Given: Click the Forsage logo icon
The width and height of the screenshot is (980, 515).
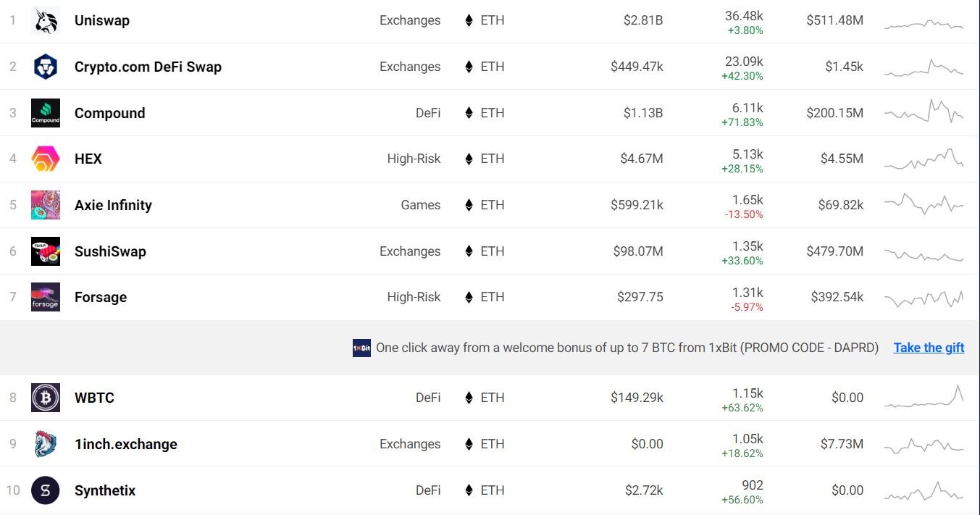Looking at the screenshot, I should 46,297.
